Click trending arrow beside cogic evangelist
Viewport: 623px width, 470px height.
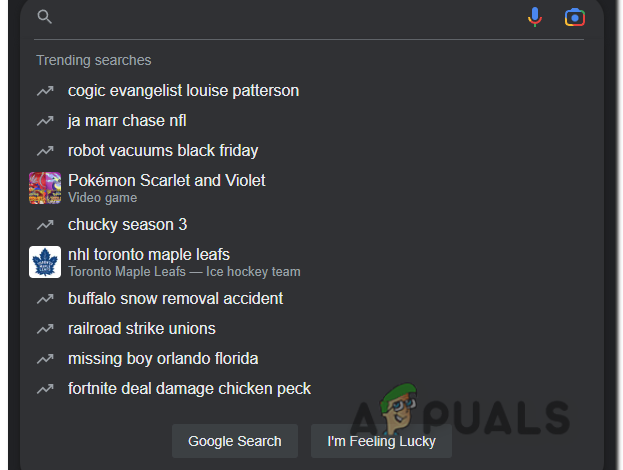tap(45, 91)
